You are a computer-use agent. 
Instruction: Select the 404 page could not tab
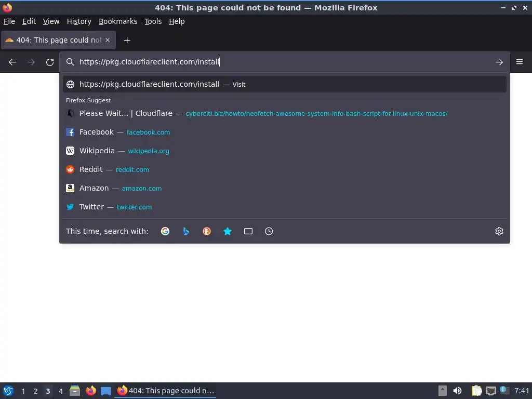58,40
